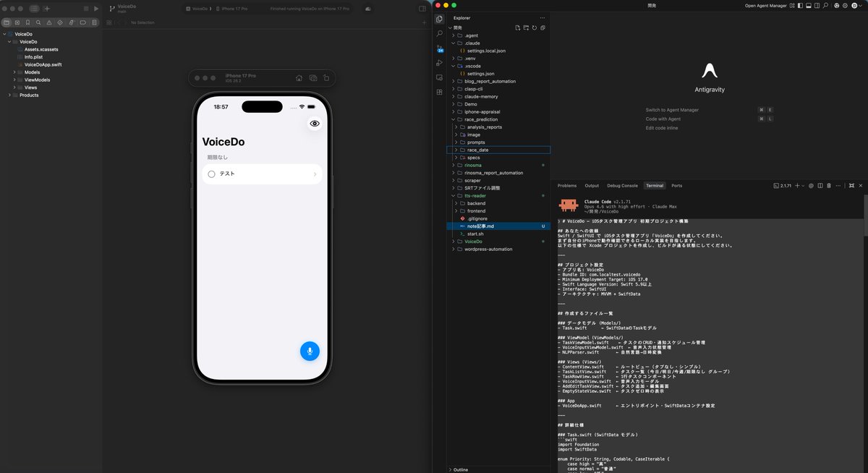Expand the Views group in Xcode
The height and width of the screenshot is (473, 868).
coord(14,88)
